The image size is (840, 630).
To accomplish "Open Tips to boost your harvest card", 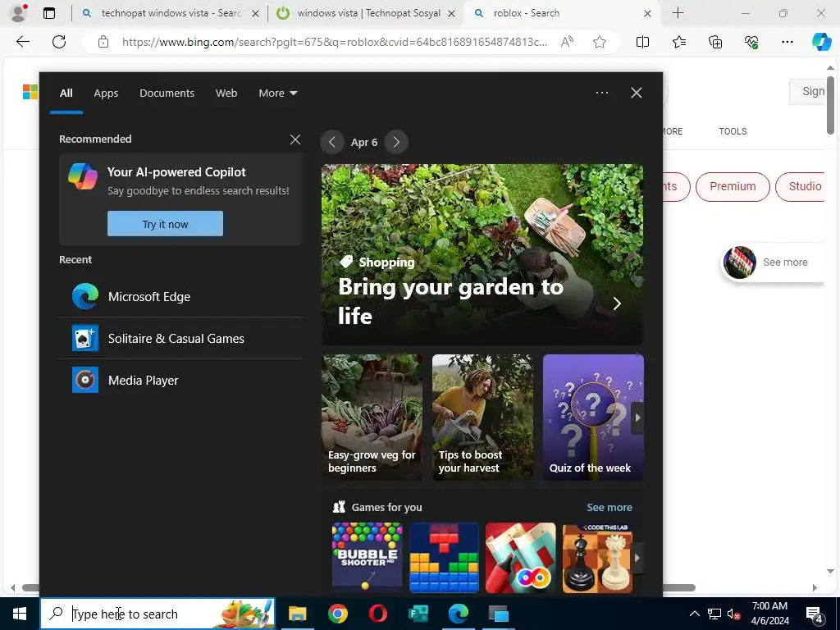I will 482,418.
